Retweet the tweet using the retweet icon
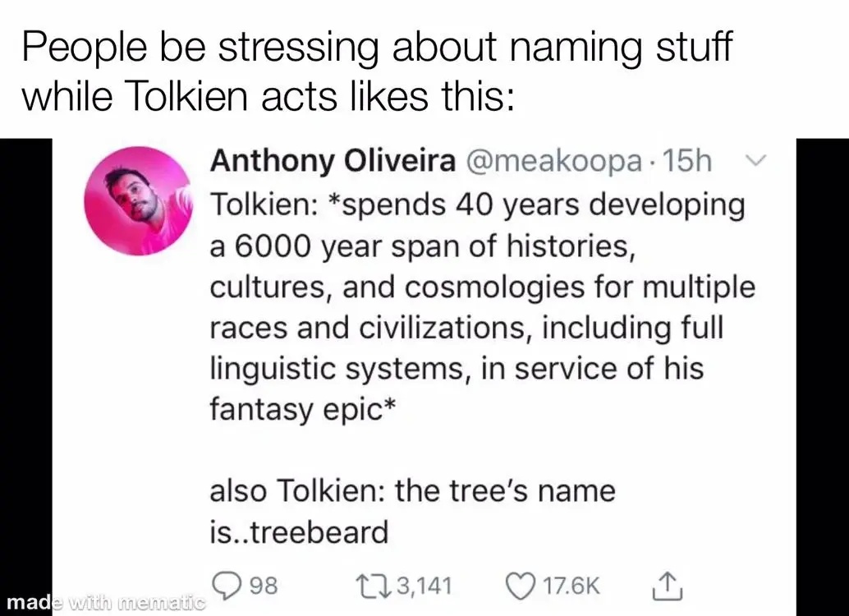849x616 pixels. pos(367,586)
